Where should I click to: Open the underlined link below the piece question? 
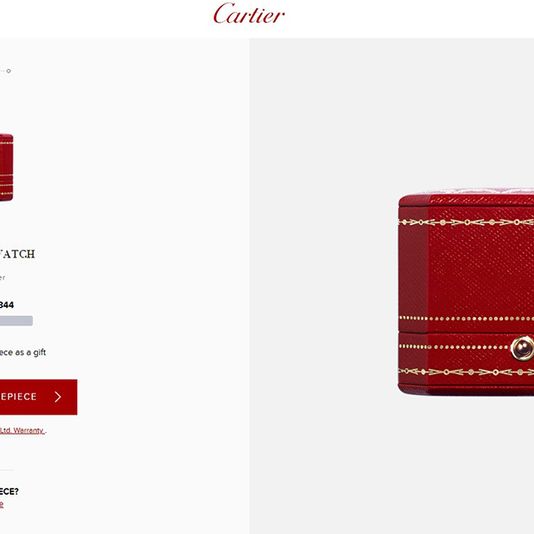[2, 504]
